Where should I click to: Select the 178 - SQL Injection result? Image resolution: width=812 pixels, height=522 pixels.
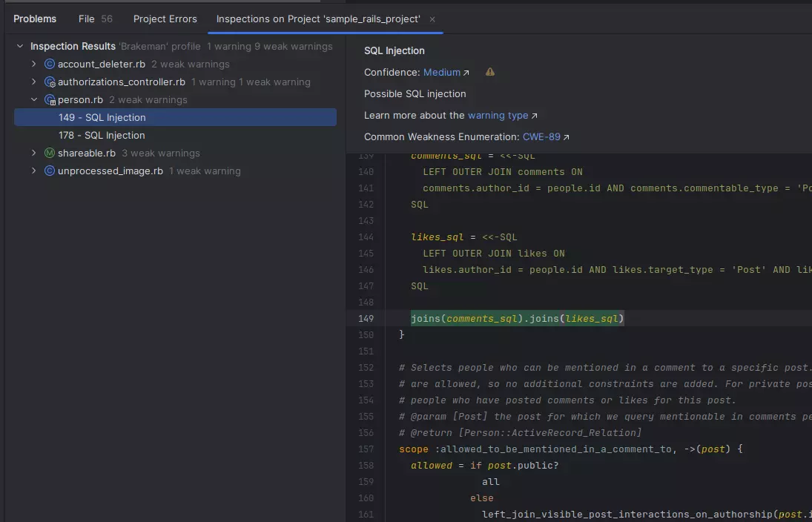pyautogui.click(x=102, y=136)
